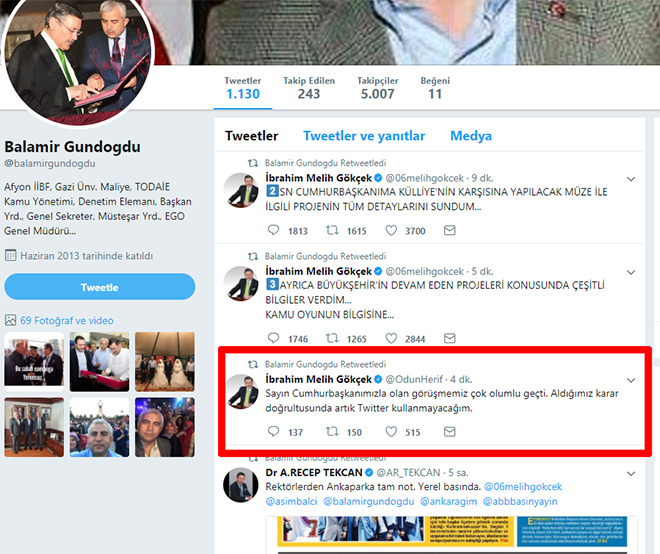The height and width of the screenshot is (554, 660).
Task: Click the 4 dk. timestamp
Action: click(461, 379)
